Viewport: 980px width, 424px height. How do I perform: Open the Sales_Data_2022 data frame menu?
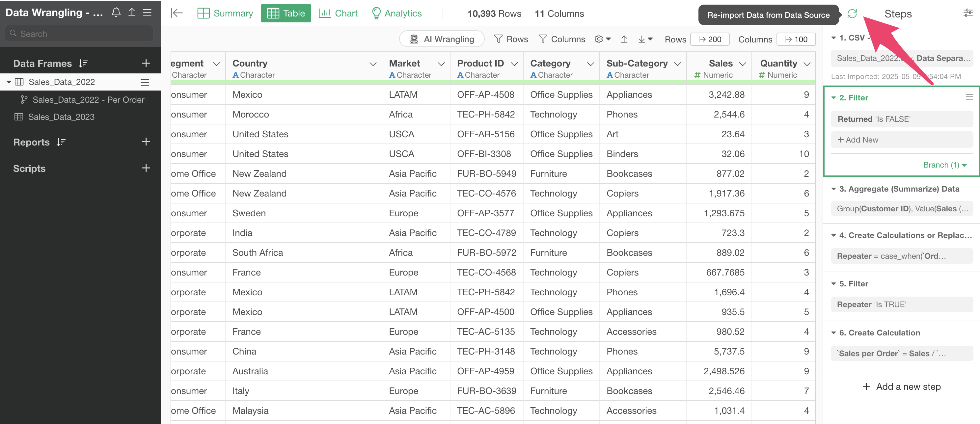(x=145, y=82)
